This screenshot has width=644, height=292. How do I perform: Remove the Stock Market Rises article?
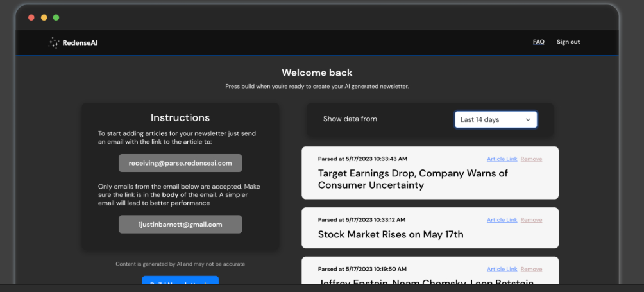[x=531, y=220]
